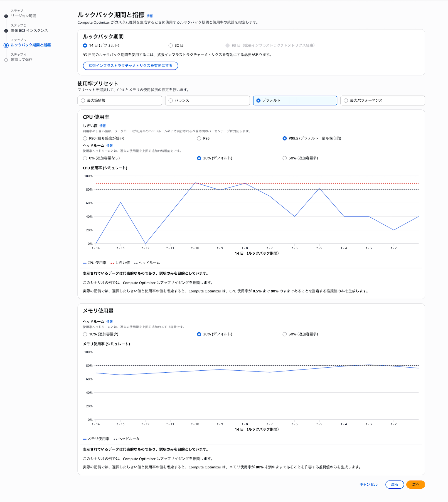
Task: Set memory headroom to 30% (追加容量多)
Action: click(284, 334)
